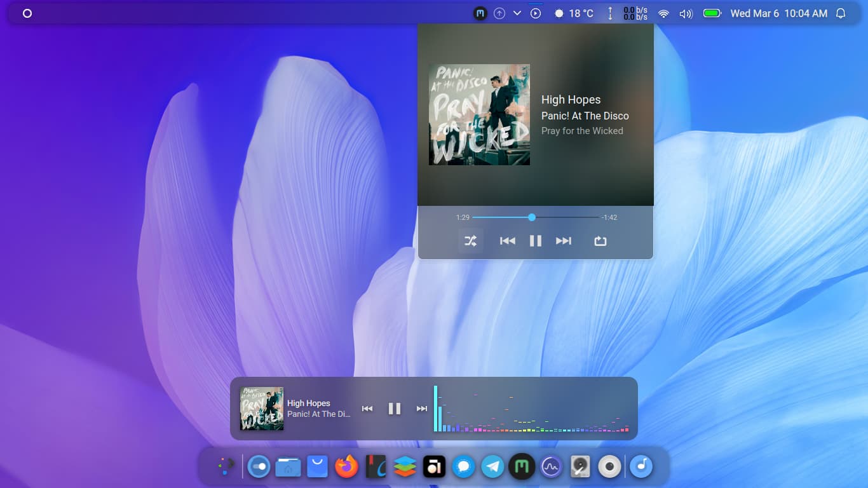This screenshot has width=868, height=488.
Task: Open the music player note icon
Action: 642,467
